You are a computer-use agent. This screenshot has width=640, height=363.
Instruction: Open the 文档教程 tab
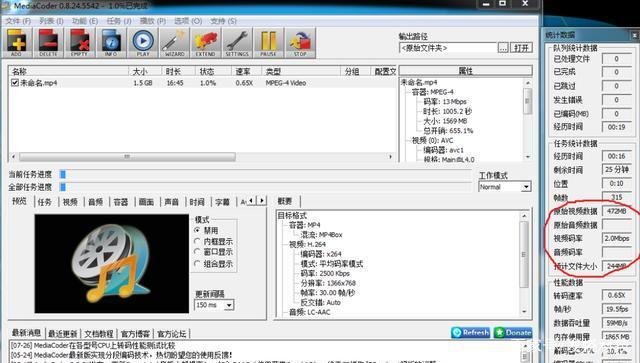(99, 334)
